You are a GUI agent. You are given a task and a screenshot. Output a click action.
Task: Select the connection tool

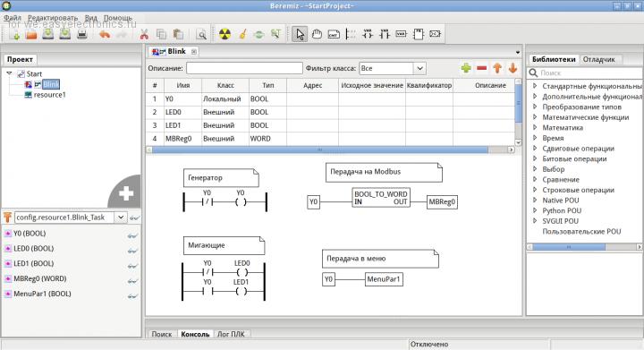(x=435, y=34)
